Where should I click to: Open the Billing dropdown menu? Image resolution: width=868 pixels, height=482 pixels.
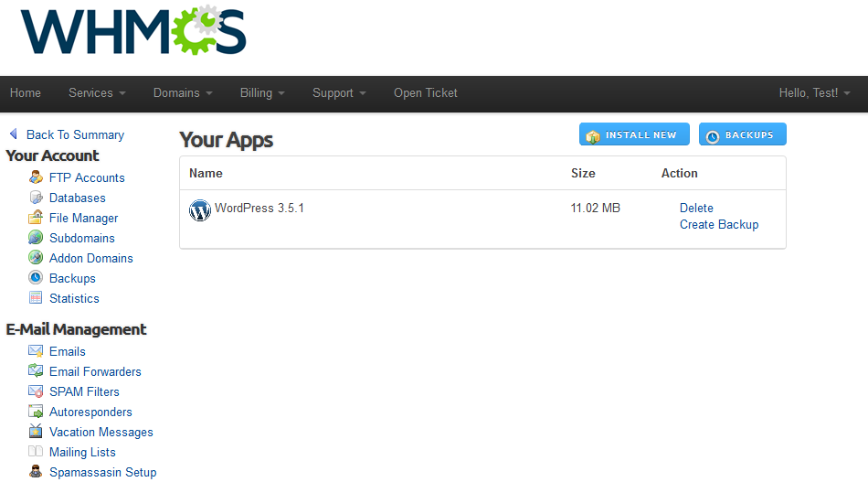pyautogui.click(x=262, y=93)
